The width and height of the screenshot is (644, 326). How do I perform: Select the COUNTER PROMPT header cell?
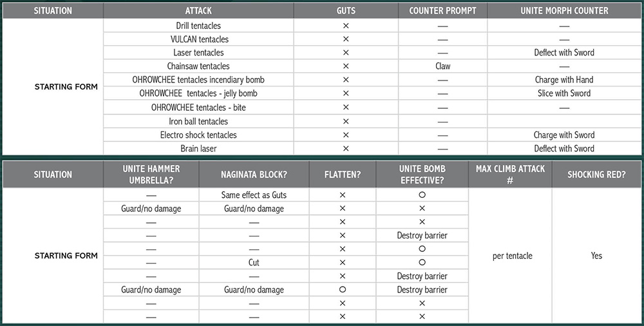[443, 11]
